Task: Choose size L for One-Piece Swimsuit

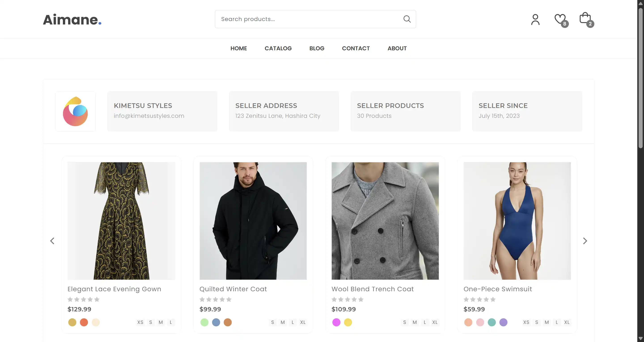Action: 557,322
